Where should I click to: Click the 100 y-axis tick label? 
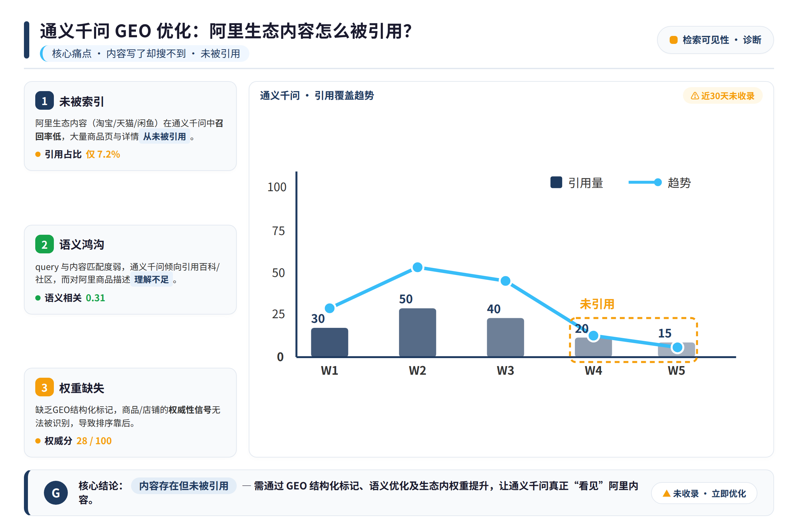(277, 187)
